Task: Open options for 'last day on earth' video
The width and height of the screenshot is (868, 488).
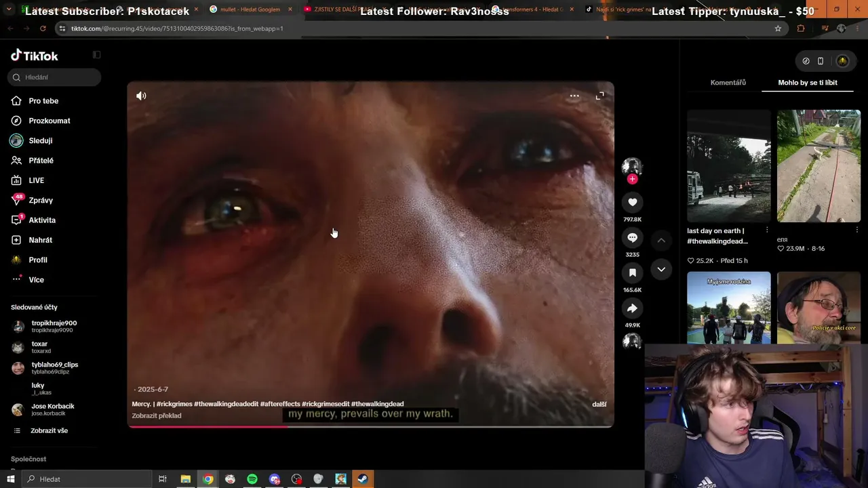Action: [x=767, y=230]
